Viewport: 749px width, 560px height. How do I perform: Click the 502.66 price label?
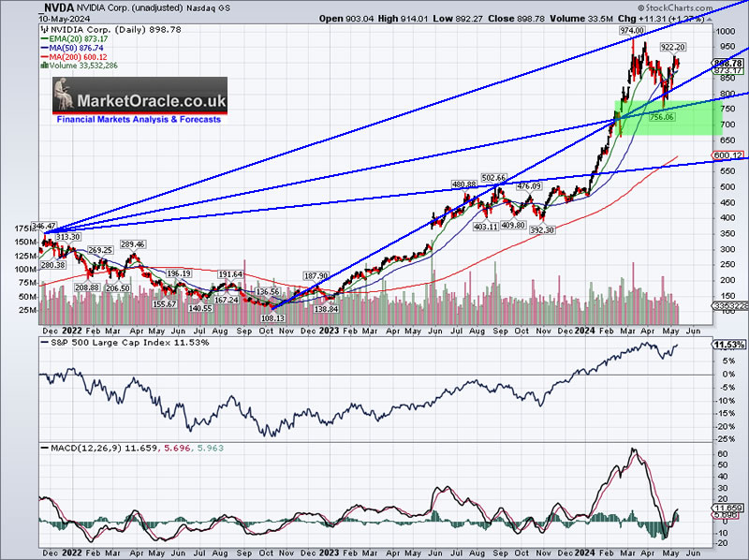click(x=493, y=178)
